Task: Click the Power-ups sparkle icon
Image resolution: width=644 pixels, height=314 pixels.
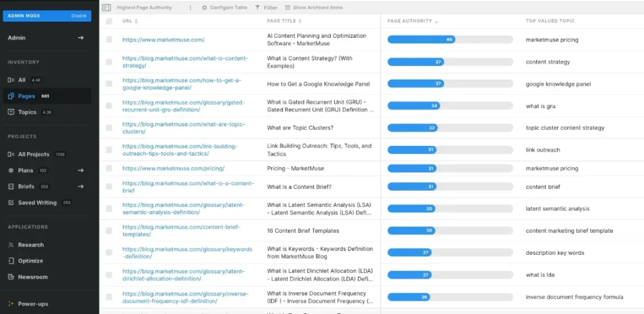Action: (11, 304)
